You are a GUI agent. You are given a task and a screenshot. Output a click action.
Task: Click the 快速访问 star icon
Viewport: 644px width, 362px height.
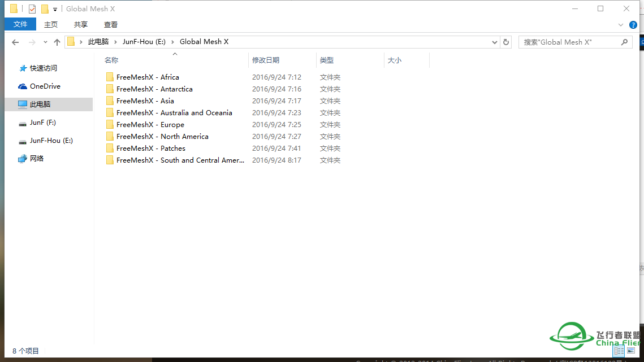click(x=23, y=68)
